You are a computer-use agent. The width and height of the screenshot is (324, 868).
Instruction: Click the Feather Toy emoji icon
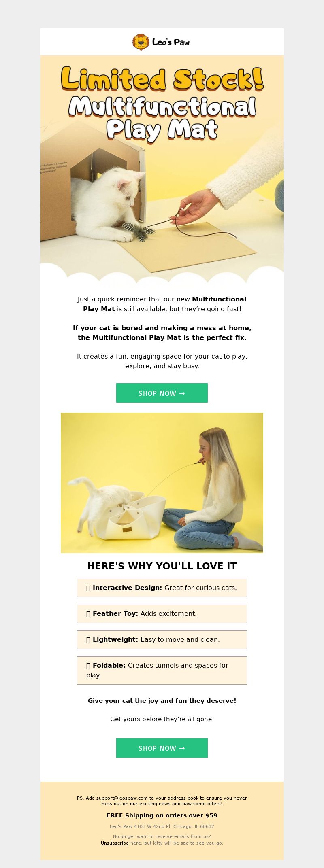88,614
